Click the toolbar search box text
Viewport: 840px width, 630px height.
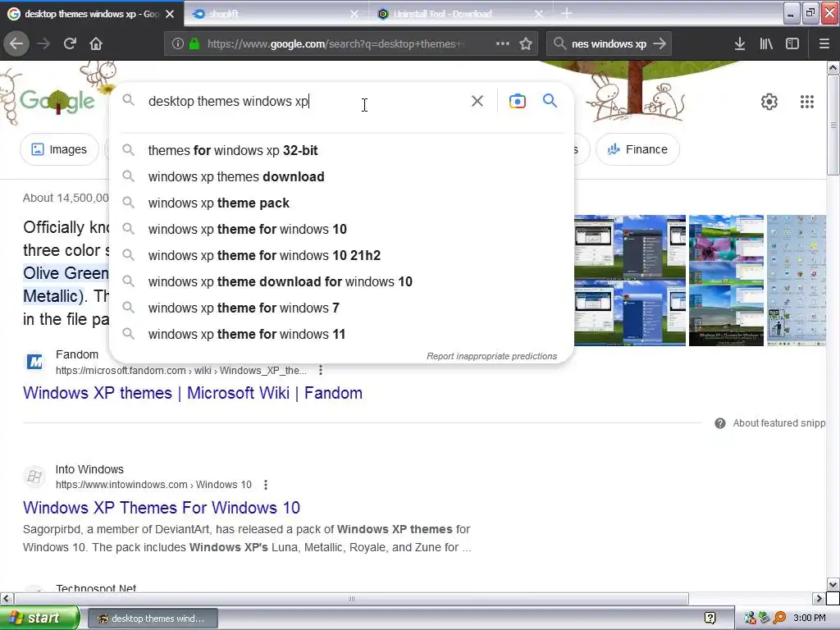pyautogui.click(x=609, y=44)
